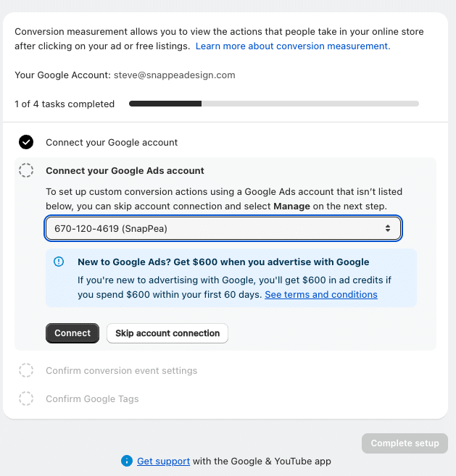Click the tasks completed progress bar

point(274,104)
